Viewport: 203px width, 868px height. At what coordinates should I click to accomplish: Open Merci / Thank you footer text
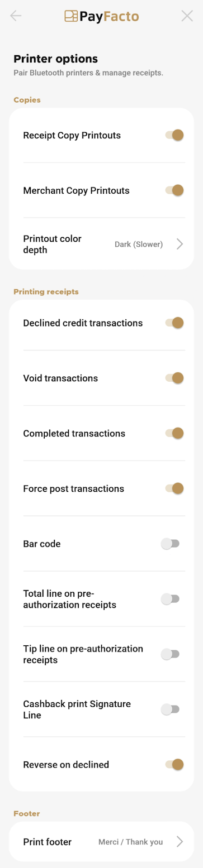point(130,842)
